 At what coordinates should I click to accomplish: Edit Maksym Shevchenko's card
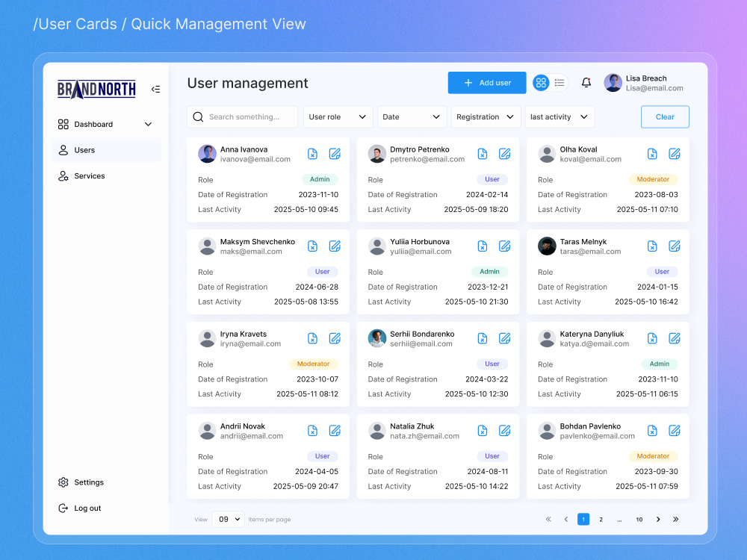click(335, 246)
